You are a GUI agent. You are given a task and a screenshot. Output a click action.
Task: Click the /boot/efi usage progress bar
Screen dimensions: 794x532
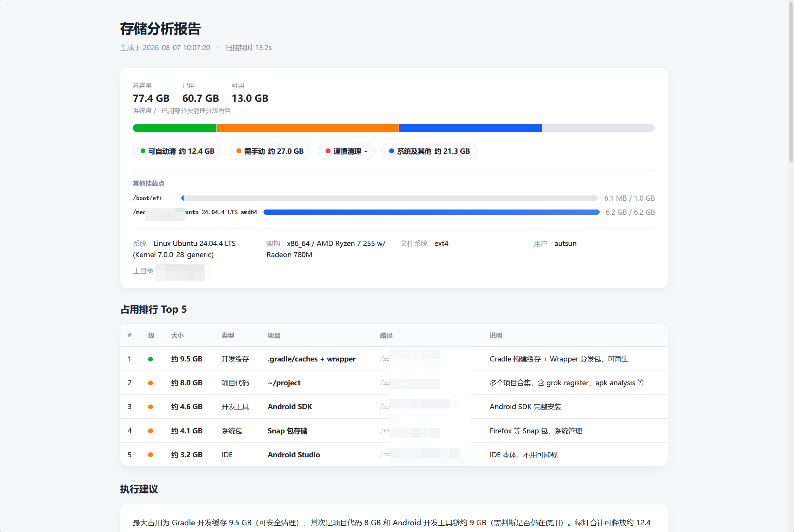coord(389,198)
